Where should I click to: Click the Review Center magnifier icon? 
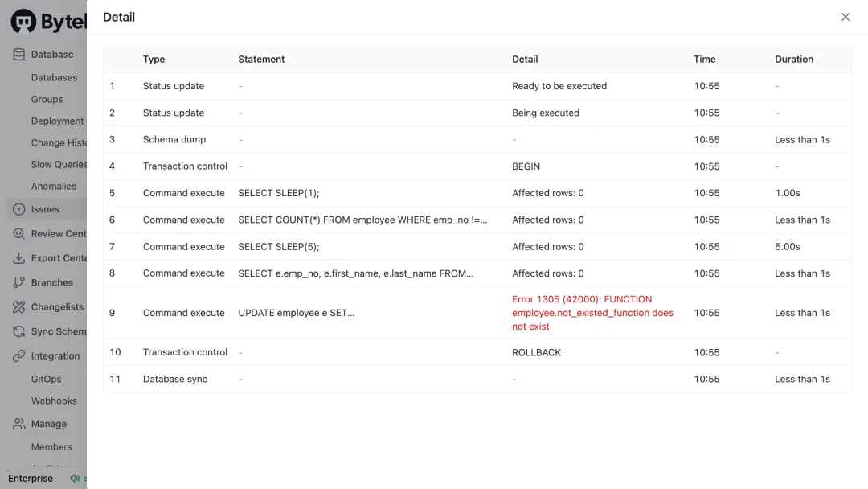click(18, 234)
